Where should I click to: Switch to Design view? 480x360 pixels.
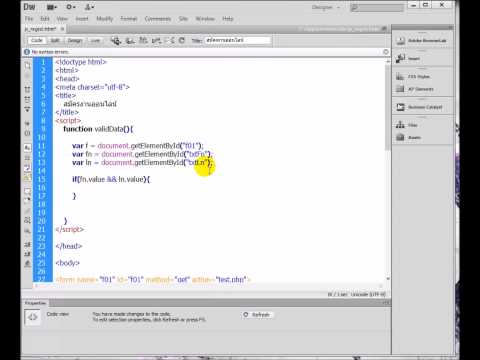click(75, 40)
